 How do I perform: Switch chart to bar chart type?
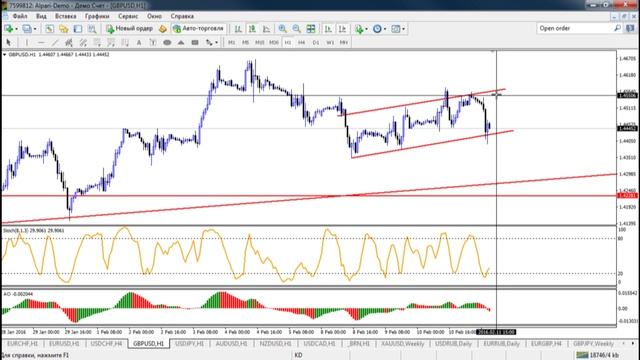238,29
